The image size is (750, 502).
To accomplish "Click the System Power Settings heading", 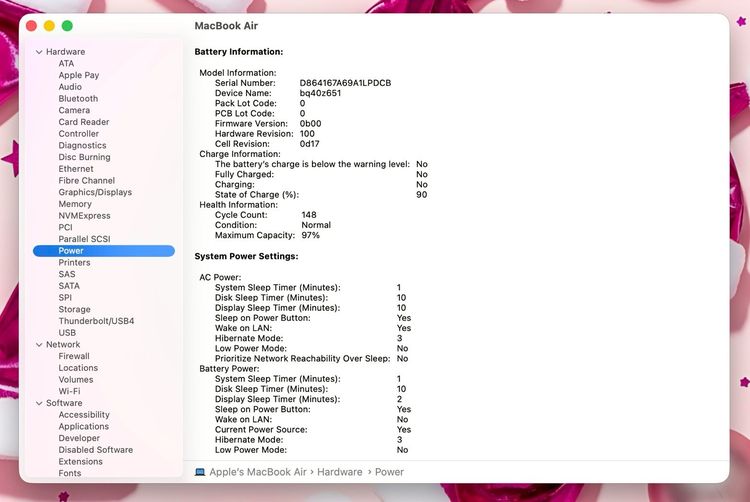I will [x=246, y=256].
